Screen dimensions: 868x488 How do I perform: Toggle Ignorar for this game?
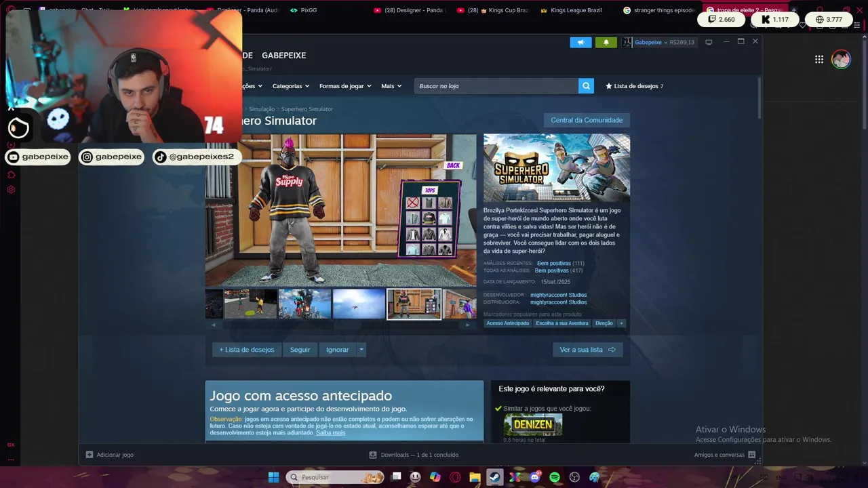click(337, 350)
